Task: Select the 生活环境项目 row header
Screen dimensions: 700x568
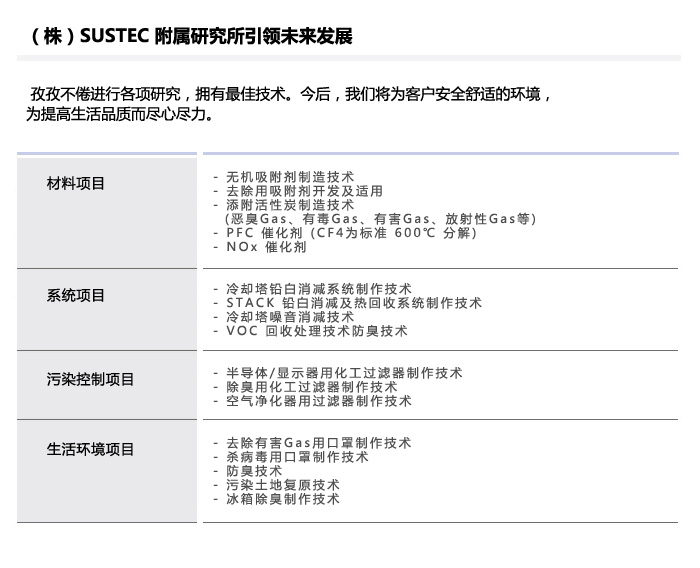Action: (x=90, y=450)
